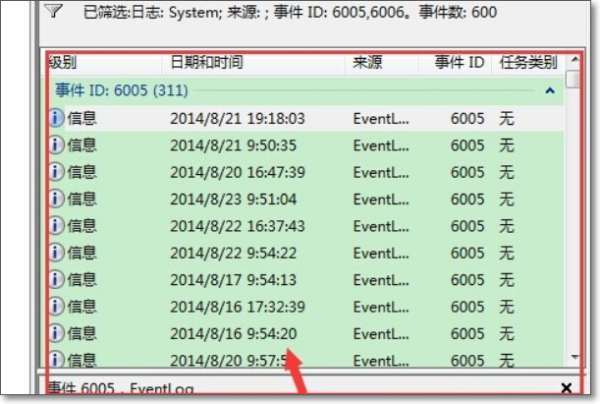Select the event dated 2014/8/23 9:51:04

point(306,199)
